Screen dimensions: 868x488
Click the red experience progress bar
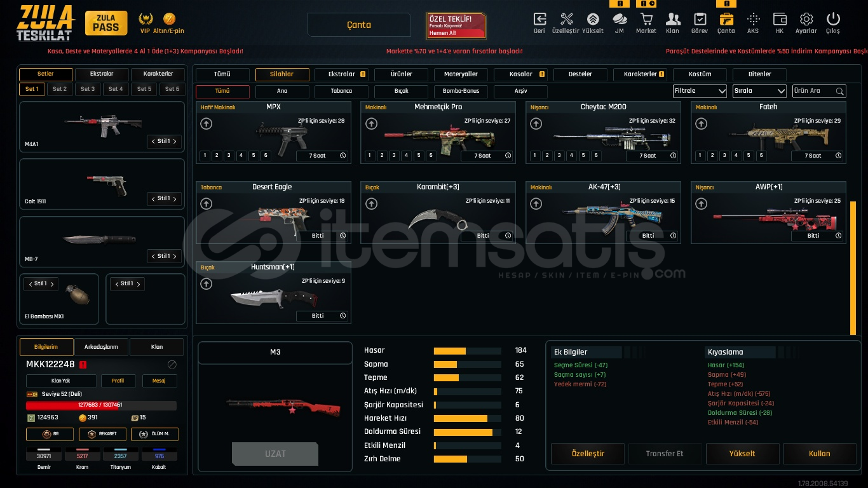(102, 405)
